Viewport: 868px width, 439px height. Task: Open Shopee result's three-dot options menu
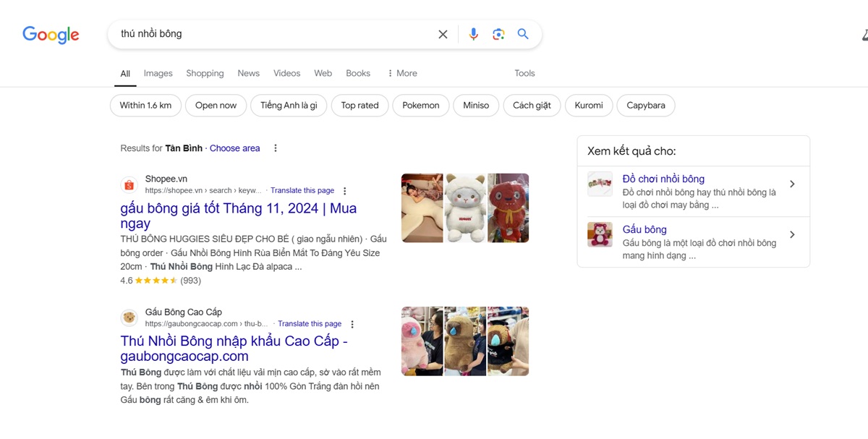click(x=345, y=191)
